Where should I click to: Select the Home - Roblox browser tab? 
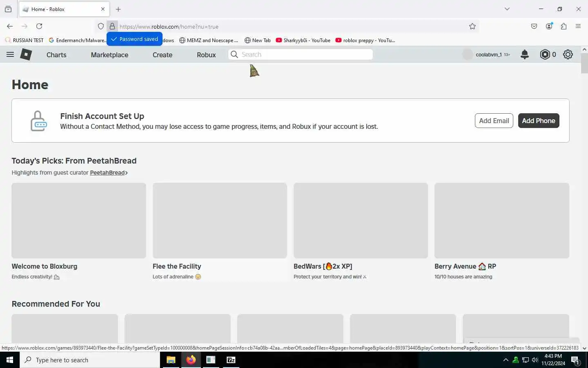[x=63, y=9]
